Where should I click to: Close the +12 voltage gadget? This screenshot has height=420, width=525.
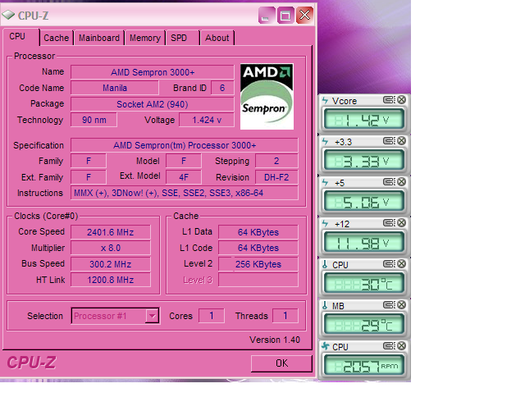pos(401,223)
